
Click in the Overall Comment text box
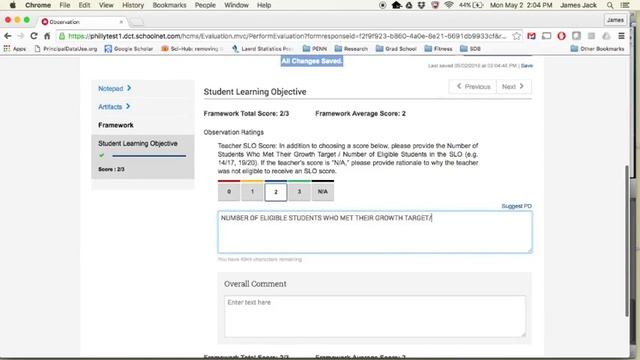pos(375,316)
